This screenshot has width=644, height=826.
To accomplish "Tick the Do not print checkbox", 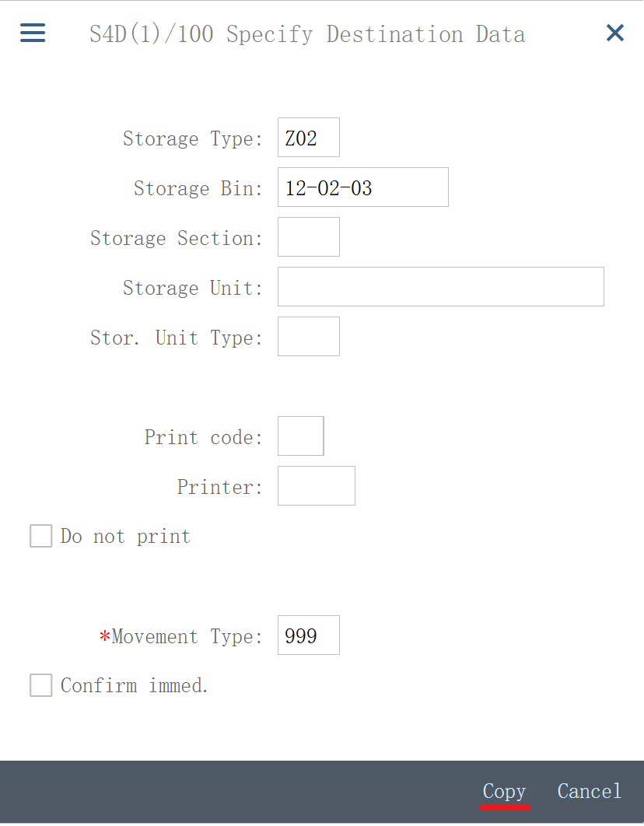I will click(x=41, y=537).
